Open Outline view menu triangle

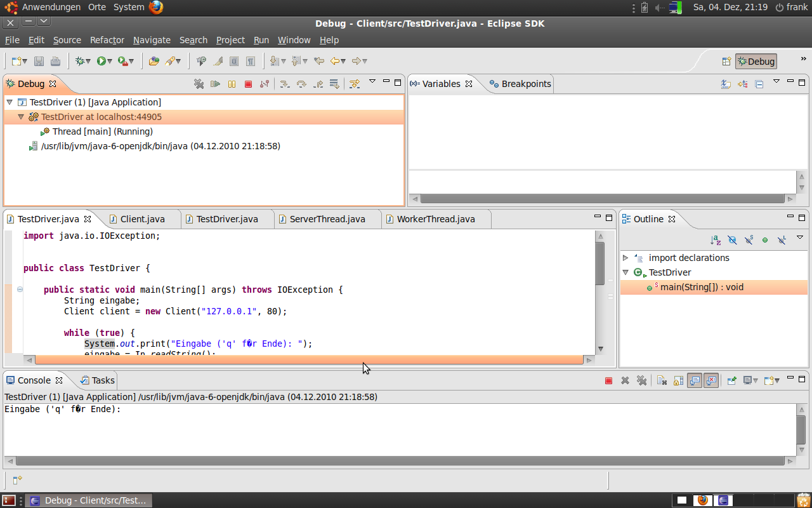click(x=800, y=237)
